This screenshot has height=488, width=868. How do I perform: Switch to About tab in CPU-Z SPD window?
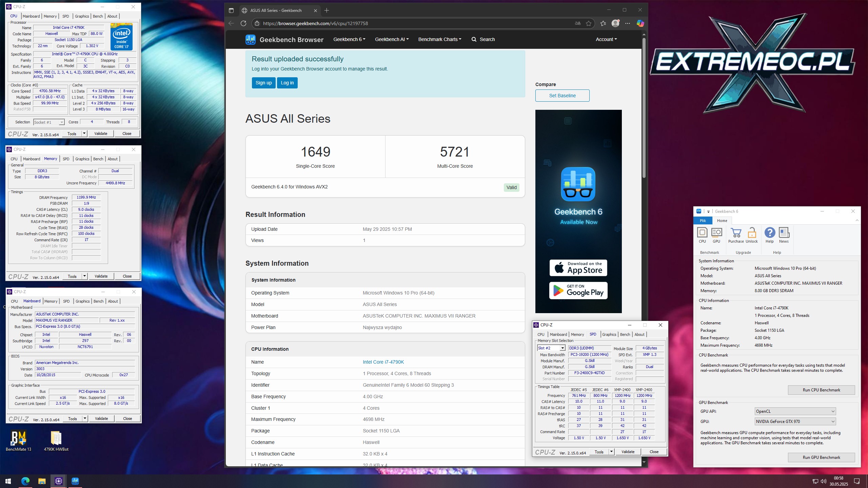click(639, 334)
